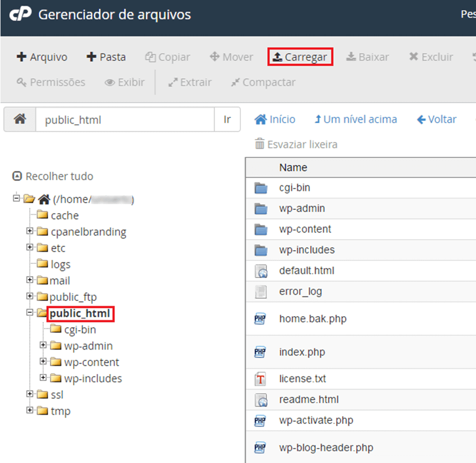The width and height of the screenshot is (476, 463).
Task: Expand the wp-content tree node
Action: click(x=43, y=361)
